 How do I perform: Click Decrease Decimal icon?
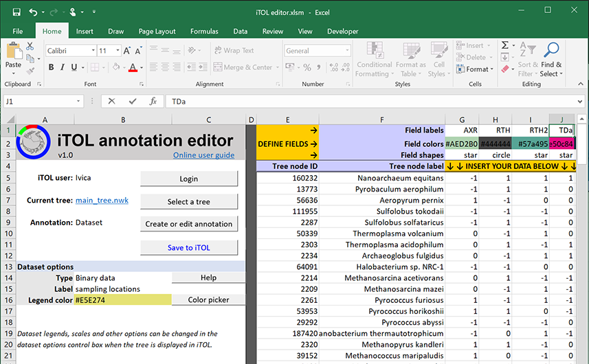click(346, 67)
